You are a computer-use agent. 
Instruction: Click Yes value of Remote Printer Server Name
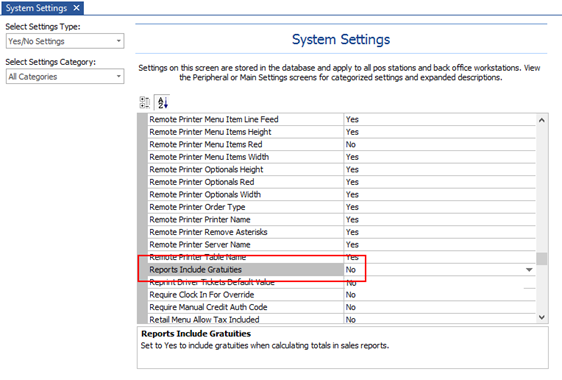tap(352, 245)
